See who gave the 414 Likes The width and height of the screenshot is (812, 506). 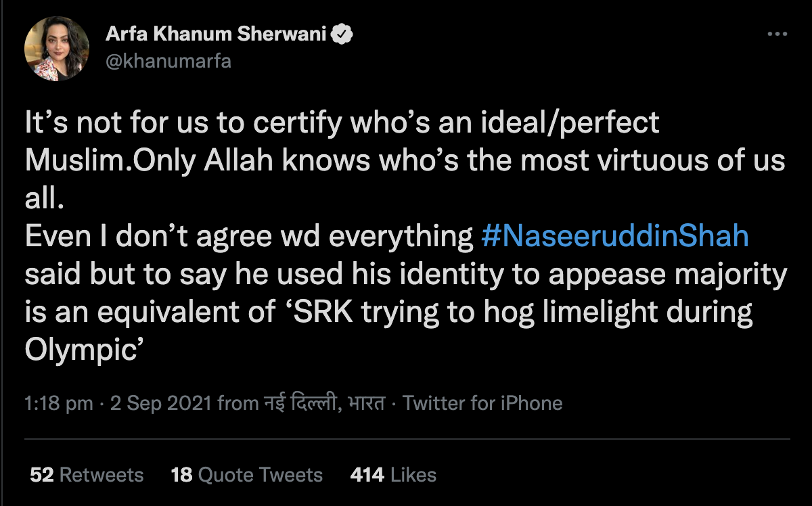click(x=393, y=475)
